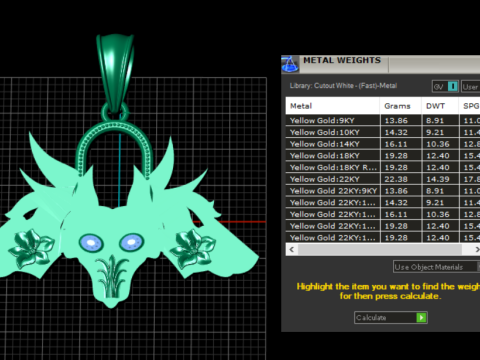Select the Yellow Gold:22KY row
Viewport: 480px width, 360px height.
click(x=383, y=179)
